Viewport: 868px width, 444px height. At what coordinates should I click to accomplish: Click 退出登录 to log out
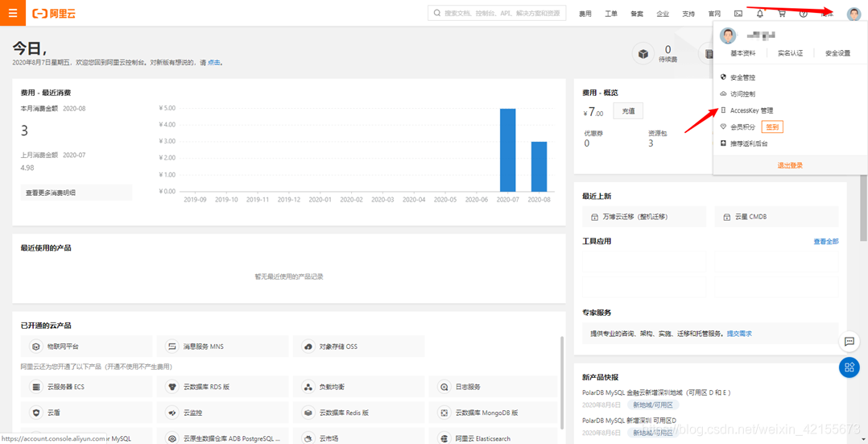(789, 165)
